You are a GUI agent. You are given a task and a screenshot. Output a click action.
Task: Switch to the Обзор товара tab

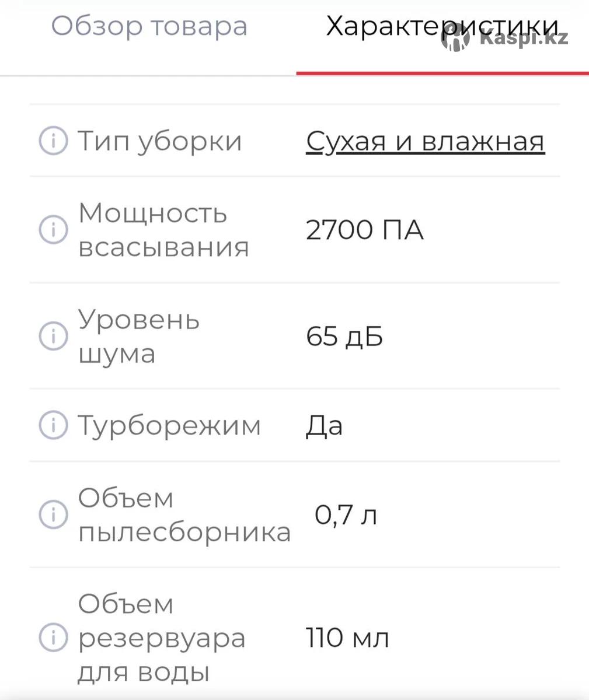click(x=149, y=27)
